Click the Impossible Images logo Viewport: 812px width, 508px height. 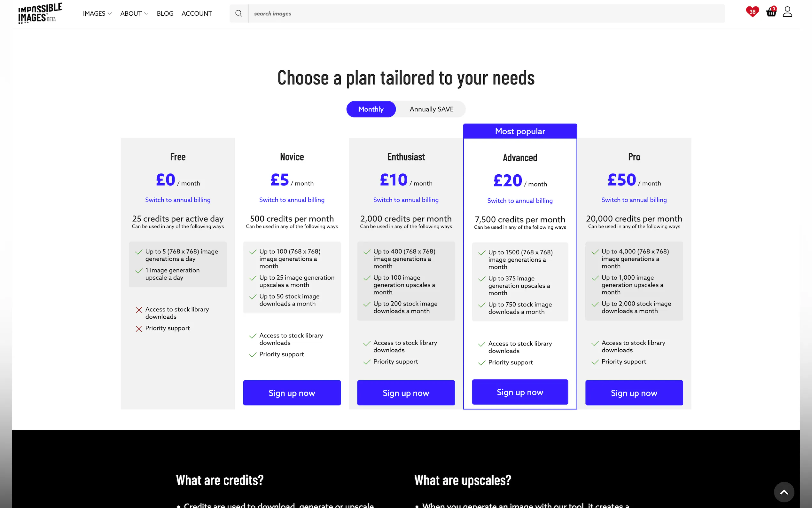[40, 13]
